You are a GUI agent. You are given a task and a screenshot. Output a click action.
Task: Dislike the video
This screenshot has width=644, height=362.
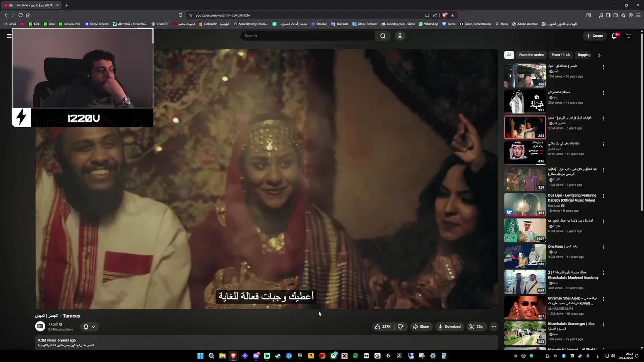tap(400, 327)
